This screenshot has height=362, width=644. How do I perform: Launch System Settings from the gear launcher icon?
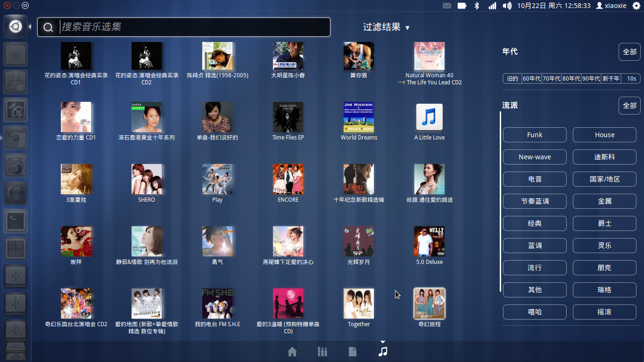(16, 110)
